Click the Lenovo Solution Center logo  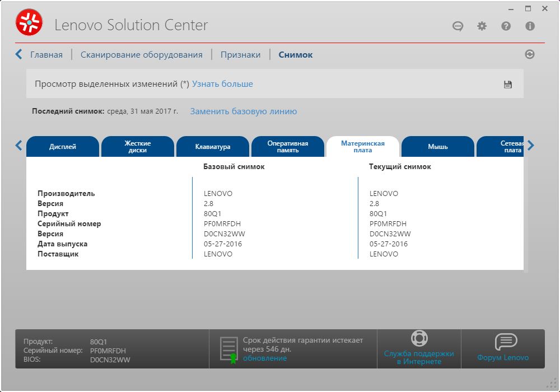click(29, 22)
